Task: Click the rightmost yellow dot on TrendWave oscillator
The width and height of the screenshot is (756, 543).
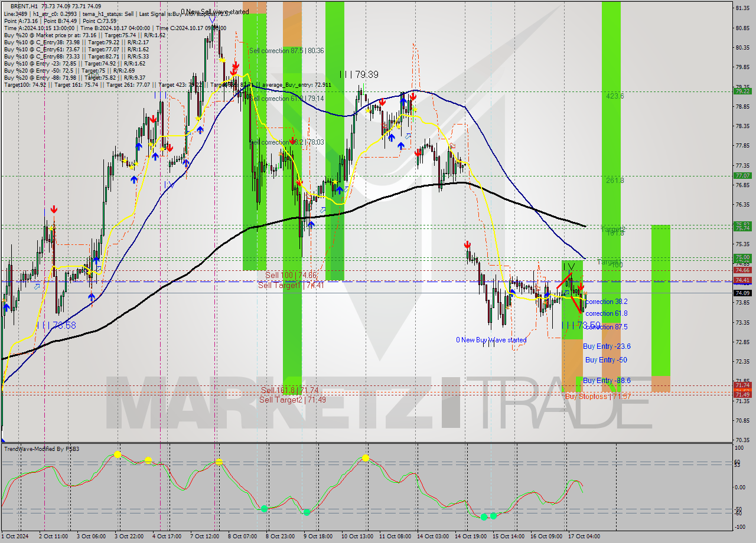Action: coord(366,457)
